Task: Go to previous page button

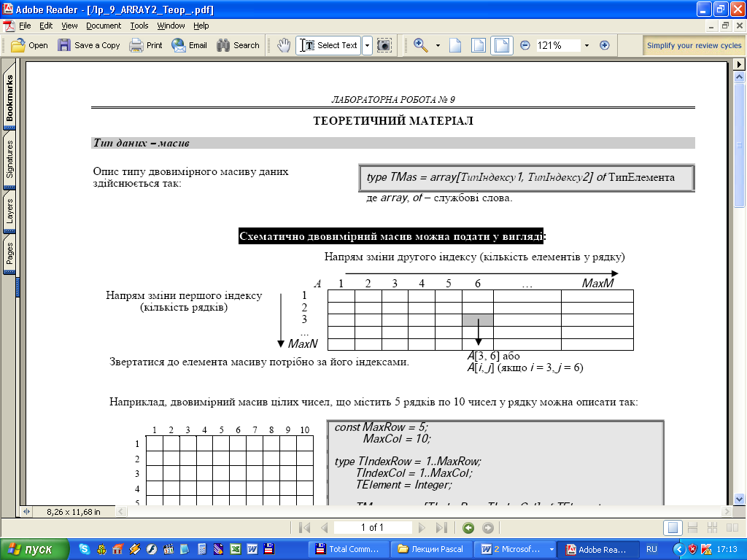Action: click(x=325, y=528)
